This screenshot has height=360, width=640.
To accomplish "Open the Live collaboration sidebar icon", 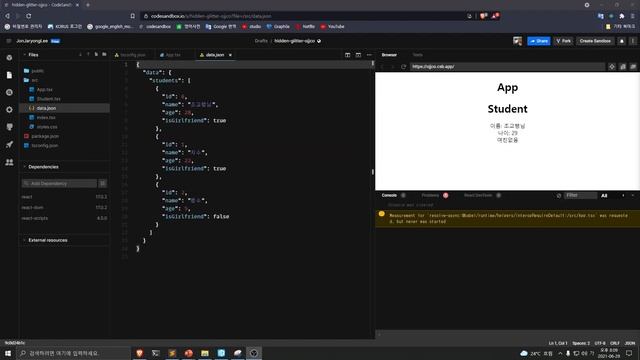I will [9, 162].
